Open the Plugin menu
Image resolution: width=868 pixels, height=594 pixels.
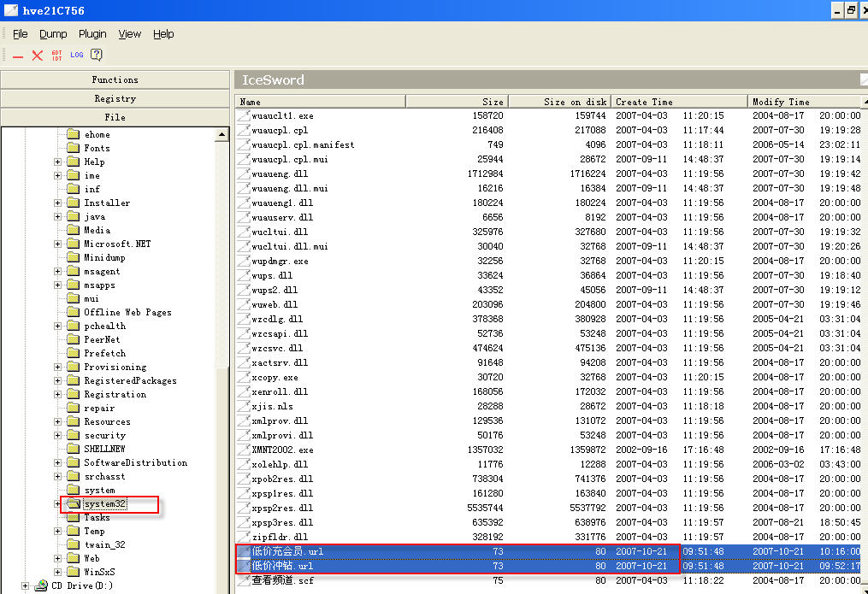tap(92, 34)
